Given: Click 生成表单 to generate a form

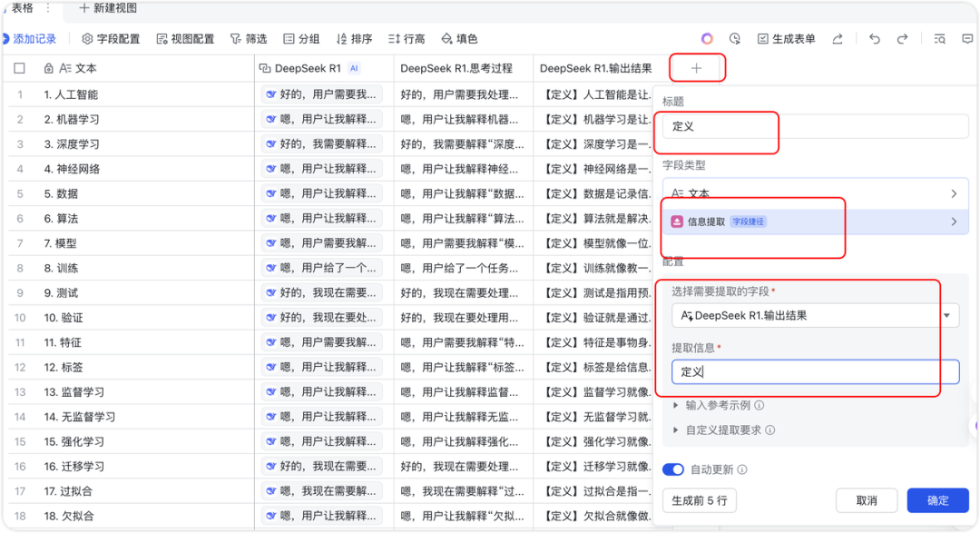Looking at the screenshot, I should (x=786, y=39).
